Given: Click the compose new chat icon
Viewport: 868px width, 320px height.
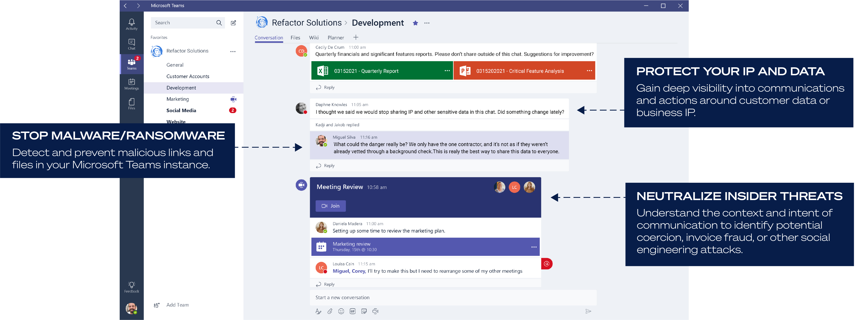Looking at the screenshot, I should tap(233, 23).
